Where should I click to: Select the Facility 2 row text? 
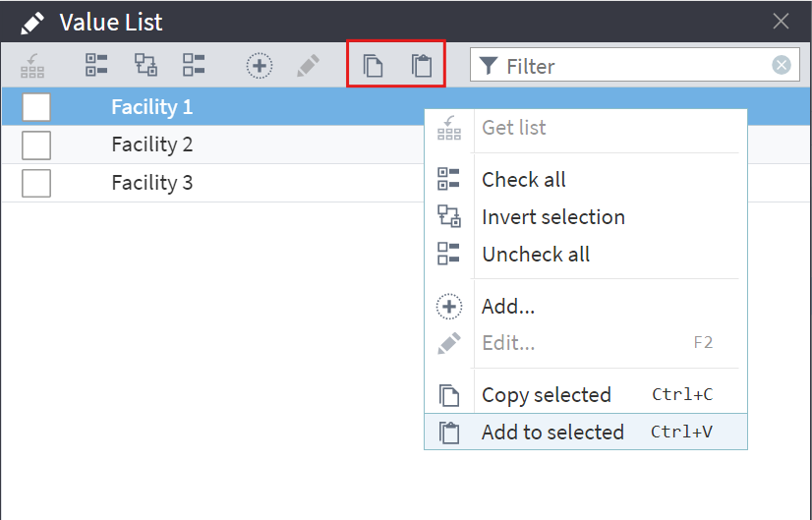point(152,144)
